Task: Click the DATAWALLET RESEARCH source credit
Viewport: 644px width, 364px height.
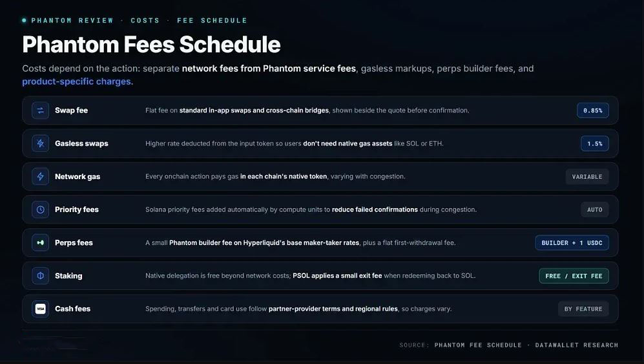Action: pos(577,345)
